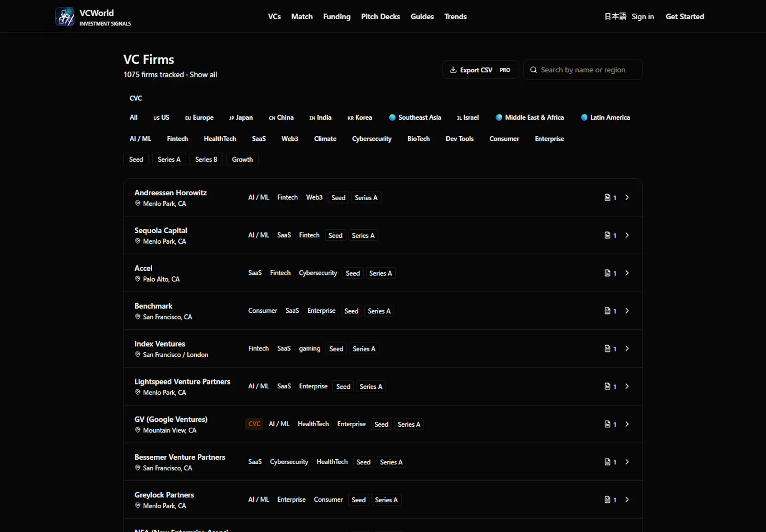Screen dimensions: 766x532
Task: Select the All regions filter
Action: [x=134, y=117]
